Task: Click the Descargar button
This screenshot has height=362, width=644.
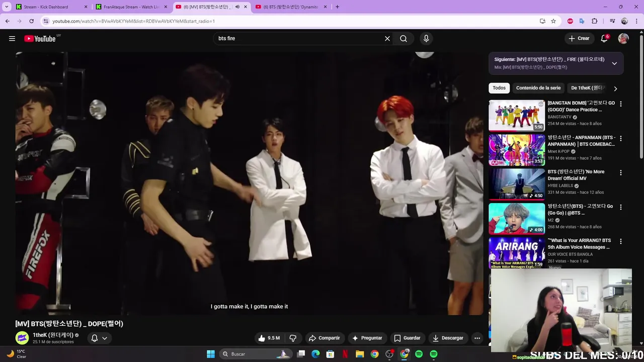Action: [448, 338]
